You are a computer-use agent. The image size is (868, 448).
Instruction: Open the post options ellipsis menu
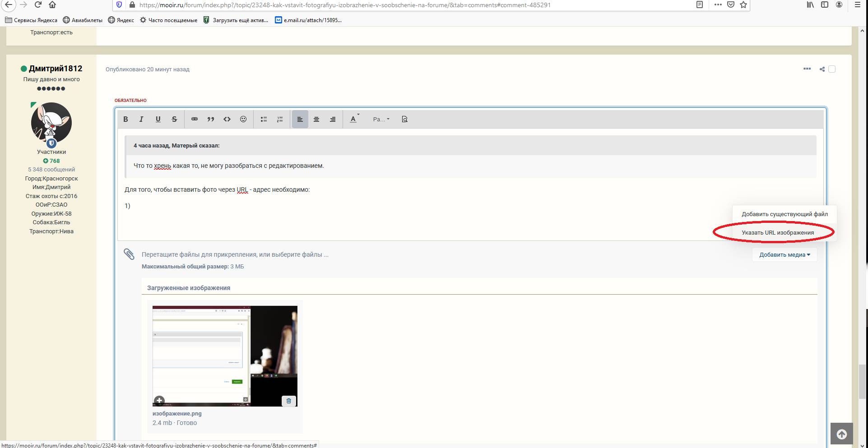point(807,69)
